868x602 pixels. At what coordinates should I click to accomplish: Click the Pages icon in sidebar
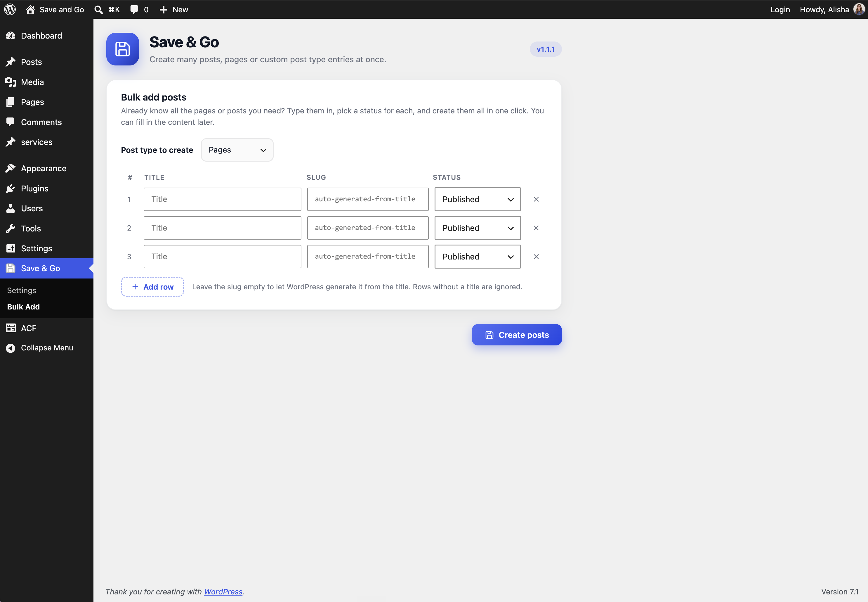(11, 102)
